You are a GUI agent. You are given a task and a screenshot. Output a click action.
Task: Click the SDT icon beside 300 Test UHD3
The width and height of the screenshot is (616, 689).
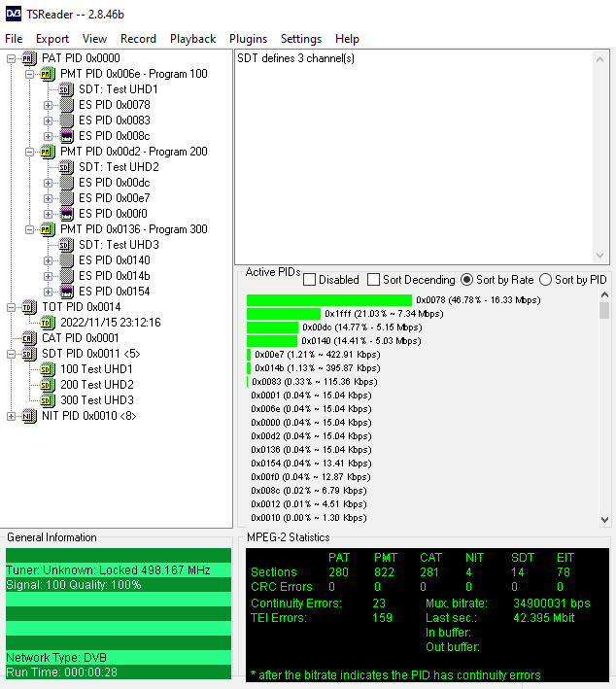click(47, 400)
